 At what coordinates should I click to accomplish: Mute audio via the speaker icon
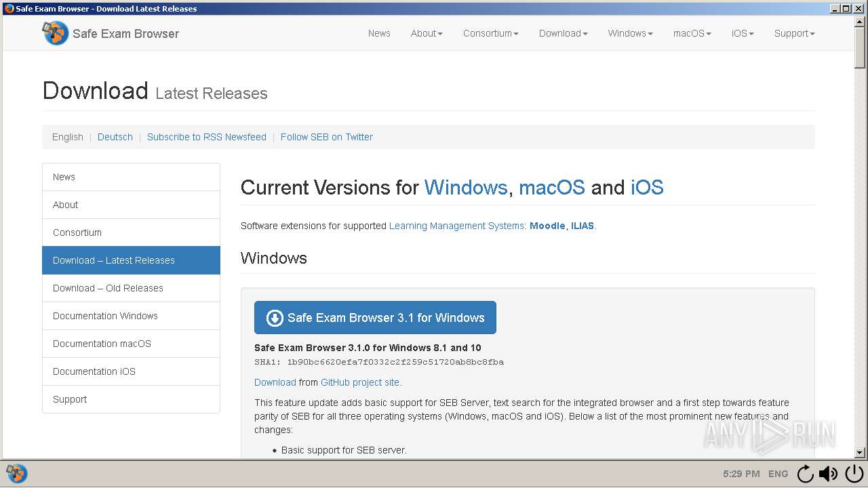pos(828,474)
